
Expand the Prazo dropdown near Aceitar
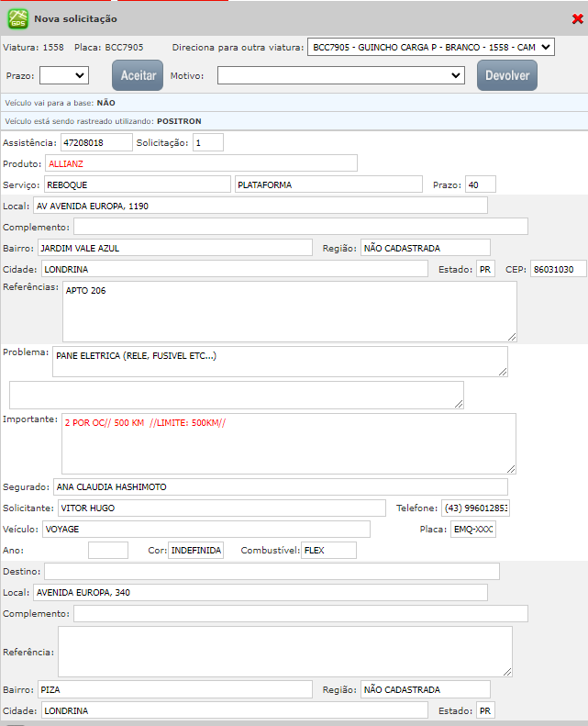pos(63,75)
